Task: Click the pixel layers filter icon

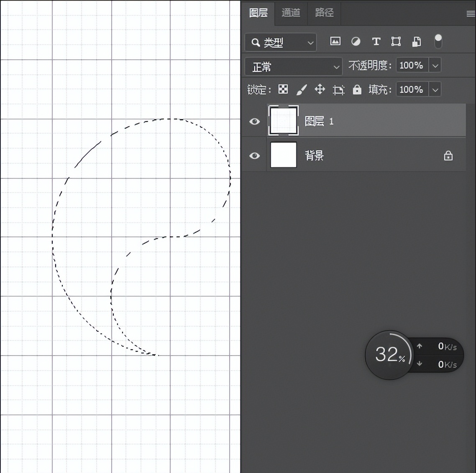Action: pos(335,41)
